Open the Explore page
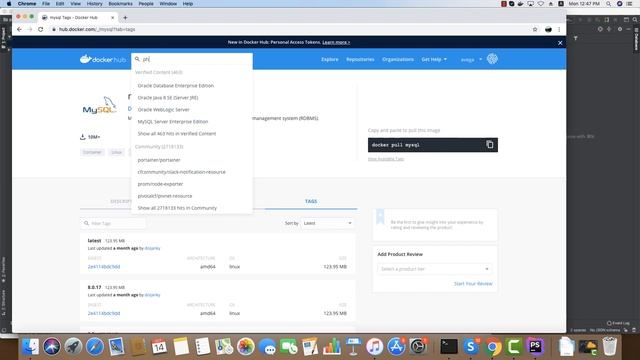The height and width of the screenshot is (360, 640). click(329, 59)
